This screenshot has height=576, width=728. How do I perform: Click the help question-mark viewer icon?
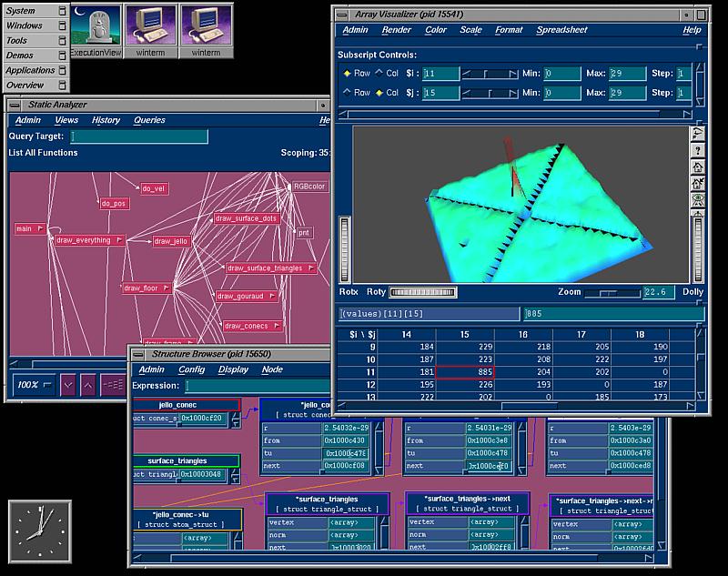698,150
